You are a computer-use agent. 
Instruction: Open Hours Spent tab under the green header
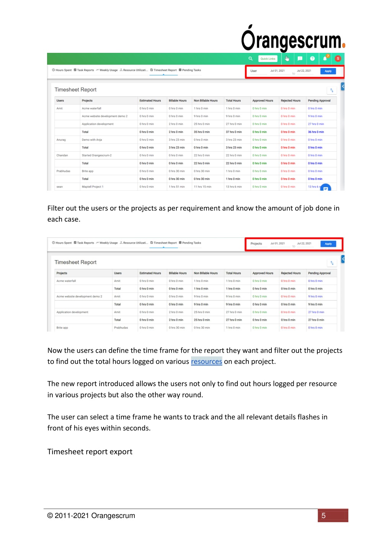click(x=62, y=70)
